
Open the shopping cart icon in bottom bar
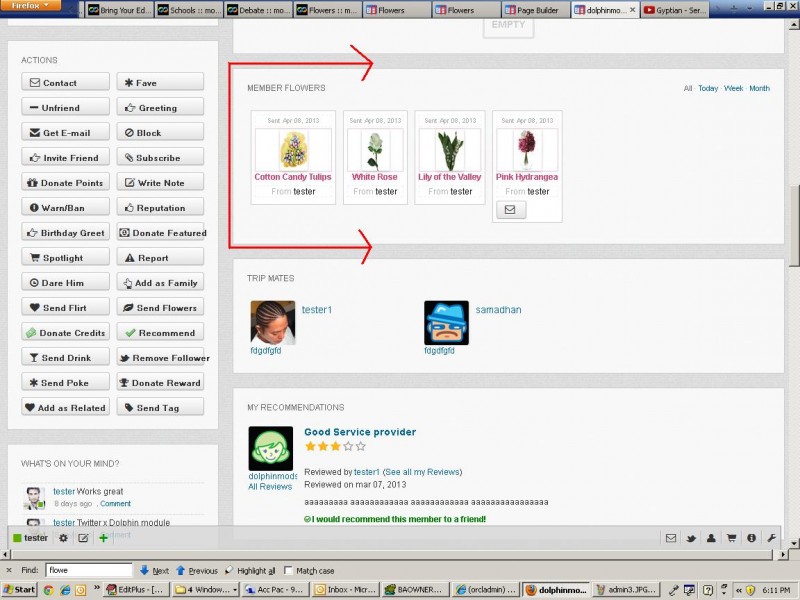(731, 538)
